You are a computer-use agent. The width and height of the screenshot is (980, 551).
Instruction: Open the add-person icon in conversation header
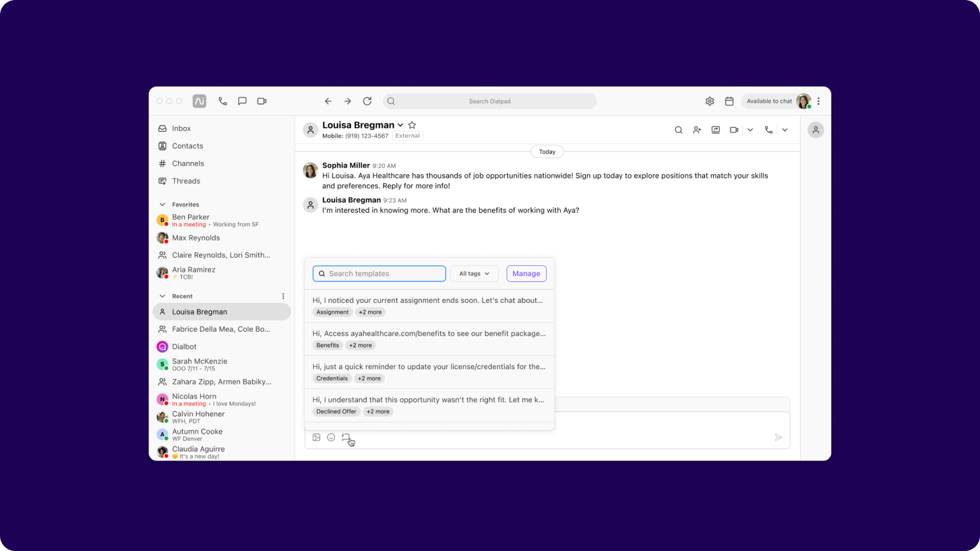coord(697,129)
